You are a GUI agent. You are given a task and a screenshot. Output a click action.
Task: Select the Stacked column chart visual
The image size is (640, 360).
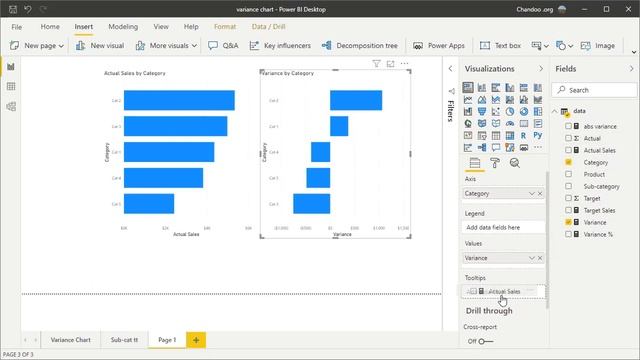coord(482,87)
